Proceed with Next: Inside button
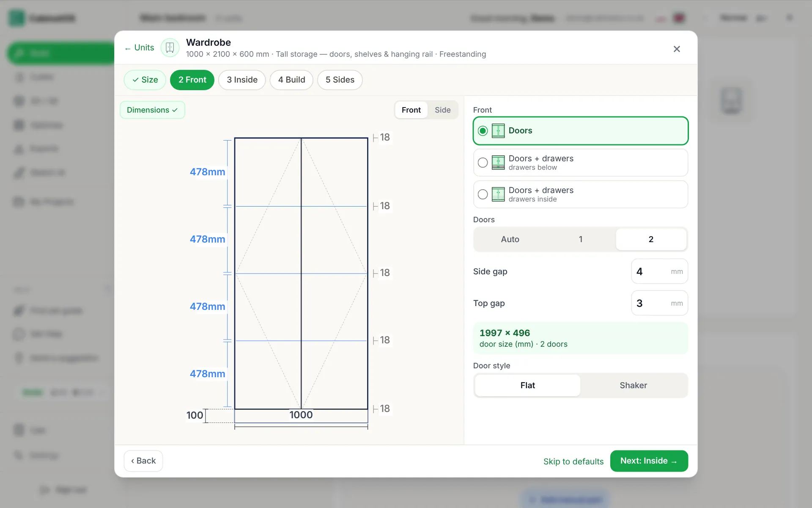Screen dimensions: 812x508 point(649,461)
